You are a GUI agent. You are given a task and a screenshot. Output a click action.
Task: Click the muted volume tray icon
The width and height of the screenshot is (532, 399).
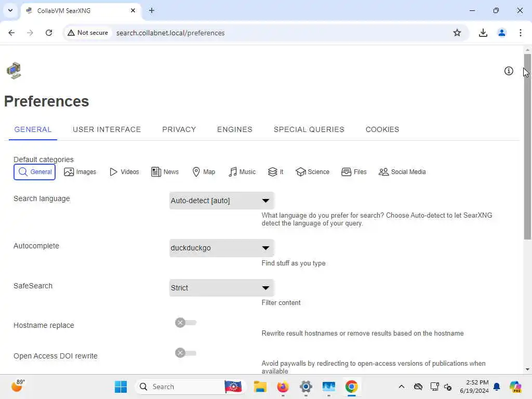(x=447, y=387)
